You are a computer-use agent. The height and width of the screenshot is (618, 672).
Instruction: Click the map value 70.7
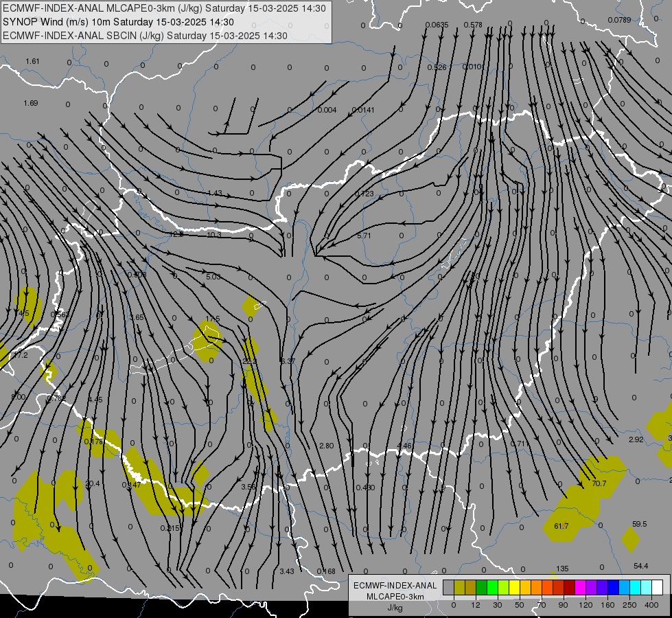click(x=599, y=483)
